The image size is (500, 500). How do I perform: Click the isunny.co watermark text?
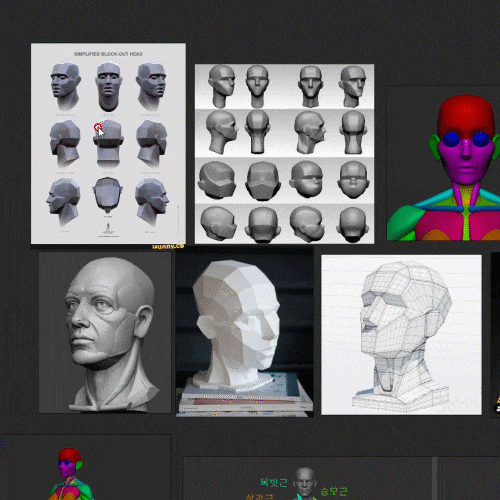(168, 247)
